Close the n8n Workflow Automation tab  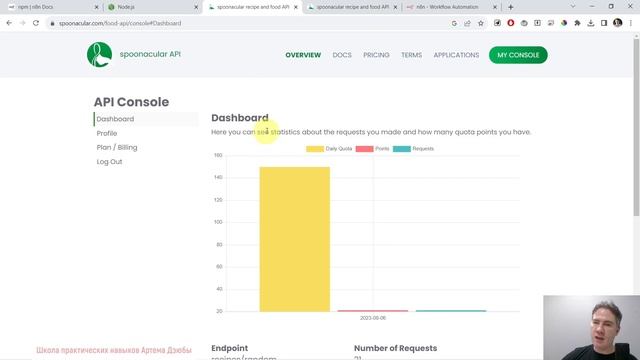(495, 7)
